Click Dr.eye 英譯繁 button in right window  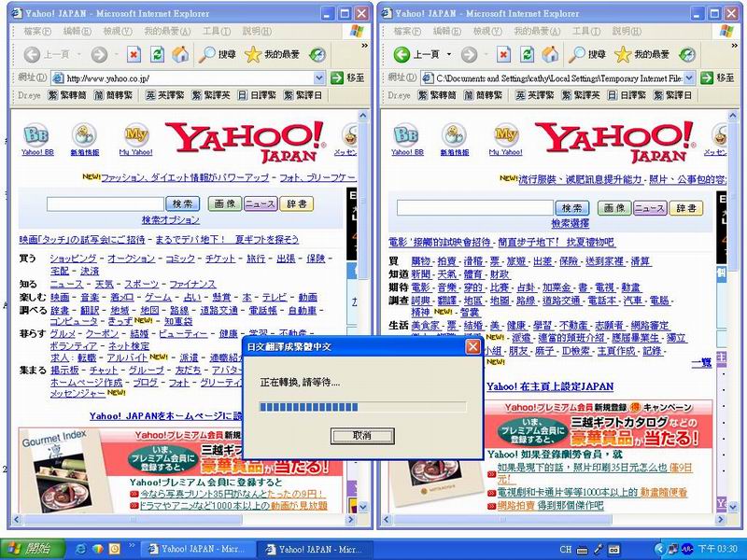tap(534, 95)
